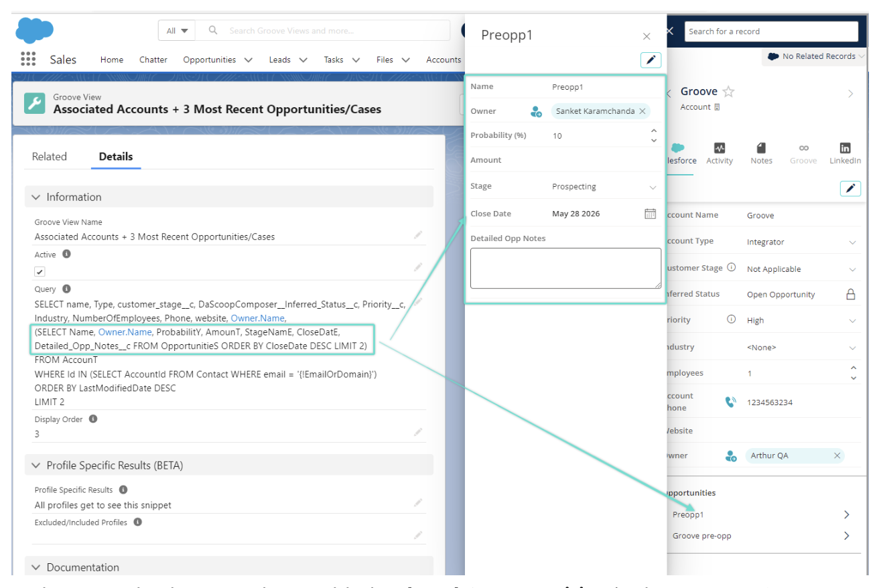The height and width of the screenshot is (588, 875).
Task: Close the Preopp1 panel
Action: tap(647, 37)
